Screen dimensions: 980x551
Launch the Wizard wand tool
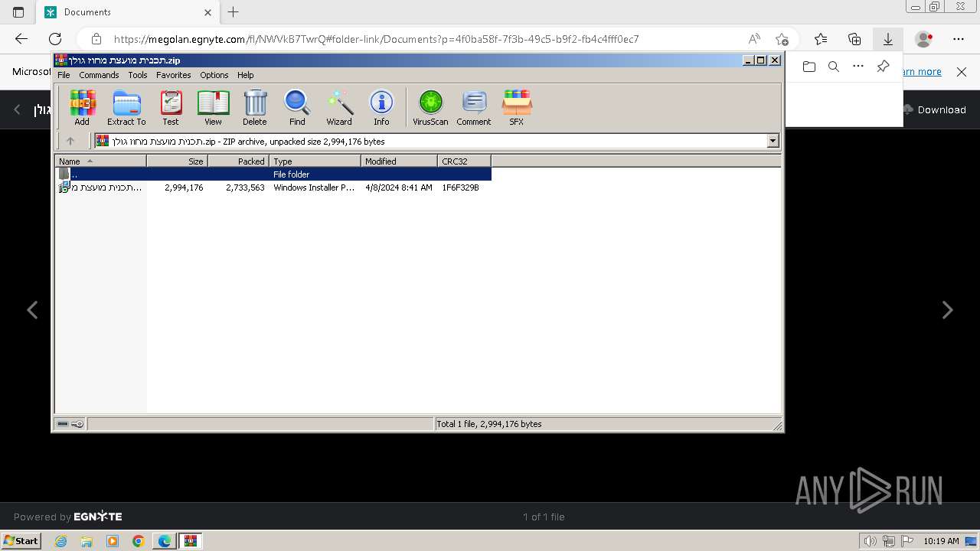[x=339, y=107]
